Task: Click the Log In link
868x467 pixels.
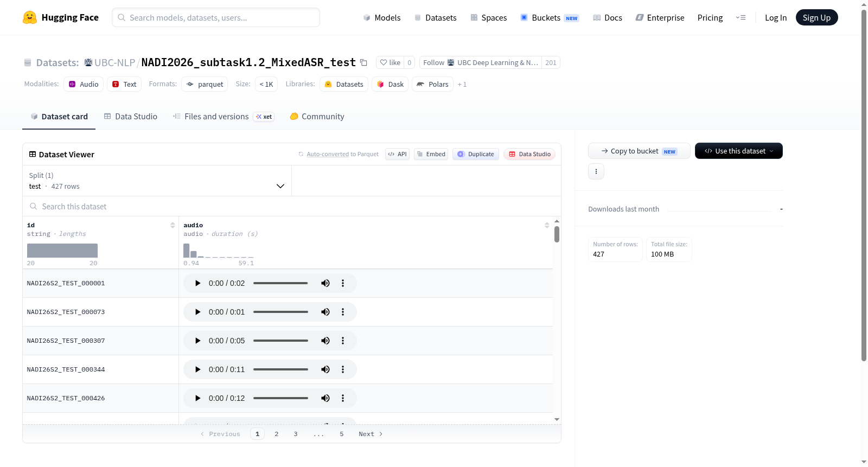Action: pyautogui.click(x=776, y=17)
